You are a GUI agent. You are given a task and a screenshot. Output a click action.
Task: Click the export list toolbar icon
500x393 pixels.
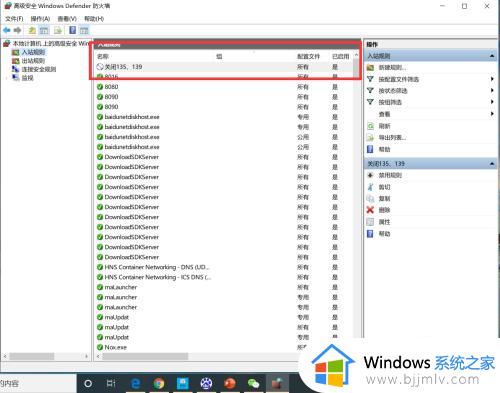[x=58, y=31]
